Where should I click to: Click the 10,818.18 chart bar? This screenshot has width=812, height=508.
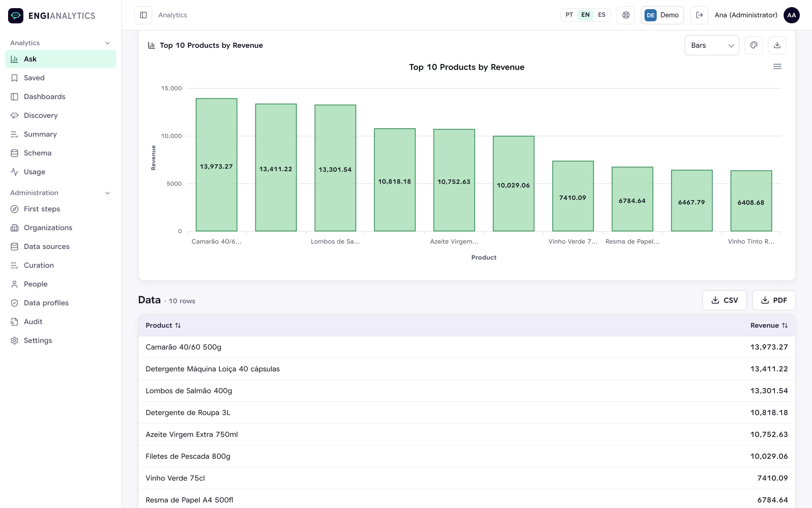pos(395,180)
